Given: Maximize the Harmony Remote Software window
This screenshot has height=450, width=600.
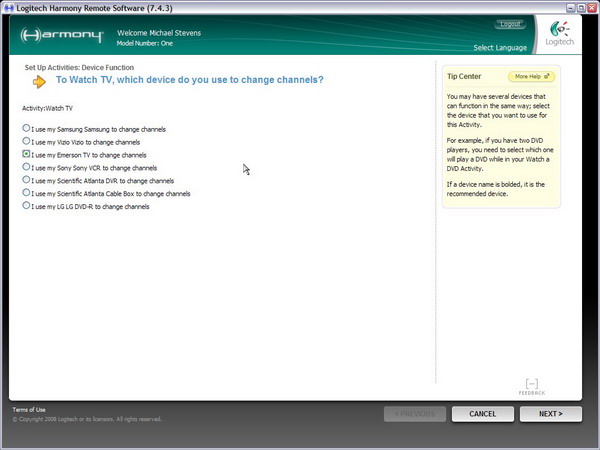Looking at the screenshot, I should tap(581, 8).
